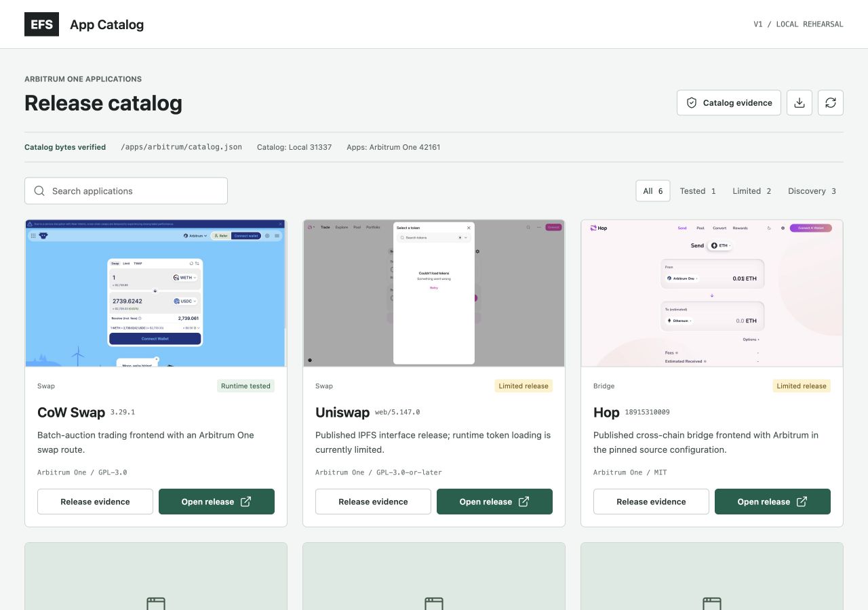This screenshot has height=610, width=868.
Task: Show Release evidence for CoW Swap
Action: [x=95, y=502]
